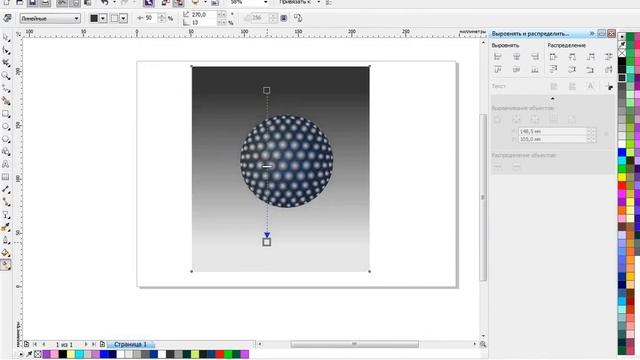Open the Привязать к dropdown
Viewport: 640px width, 360px height.
click(x=319, y=2)
